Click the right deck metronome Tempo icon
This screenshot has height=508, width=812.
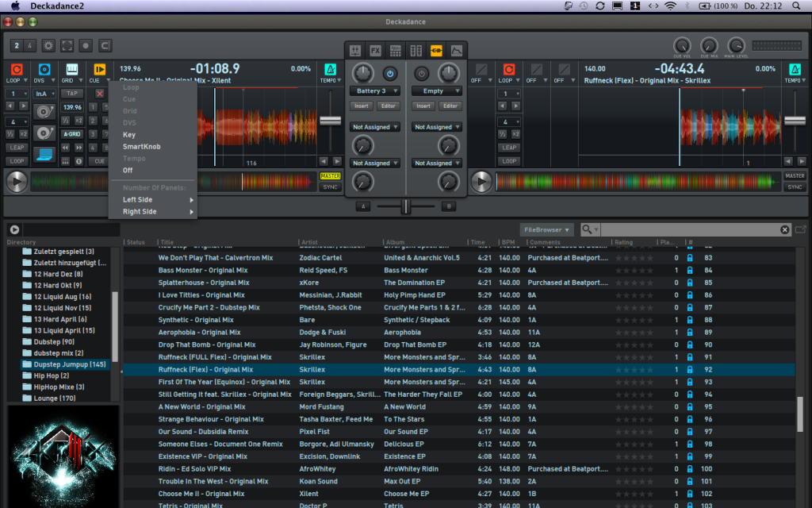click(x=792, y=70)
